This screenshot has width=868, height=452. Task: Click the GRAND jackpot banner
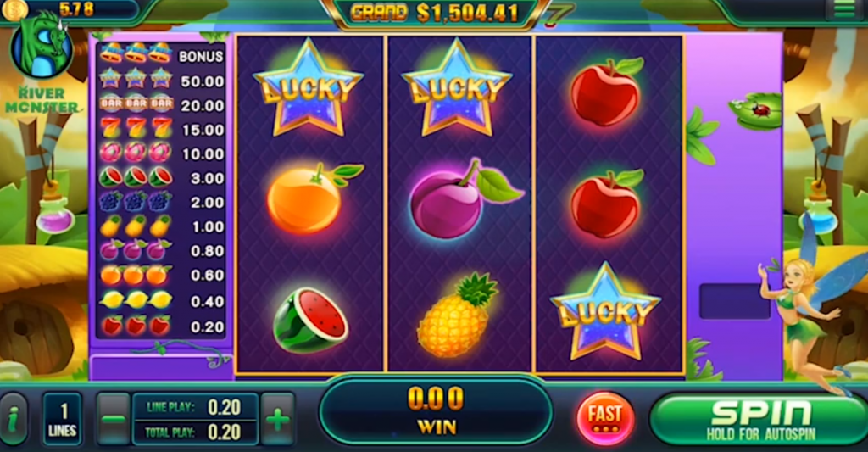(434, 13)
